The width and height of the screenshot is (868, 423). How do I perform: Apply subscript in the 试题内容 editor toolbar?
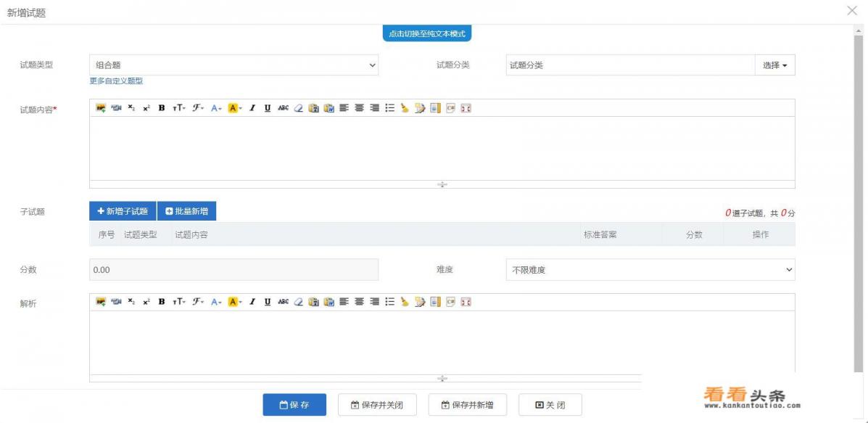[x=131, y=108]
